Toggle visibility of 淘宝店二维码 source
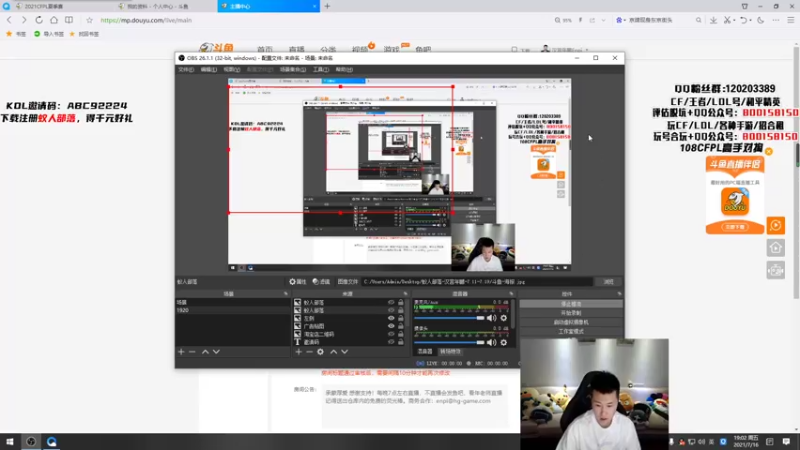The width and height of the screenshot is (800, 450). [x=391, y=334]
